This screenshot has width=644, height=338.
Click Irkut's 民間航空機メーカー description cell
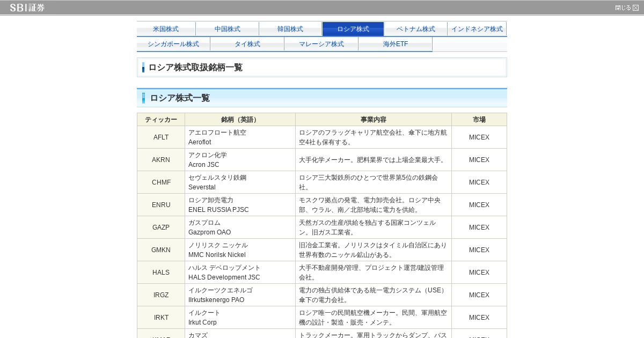(x=374, y=318)
